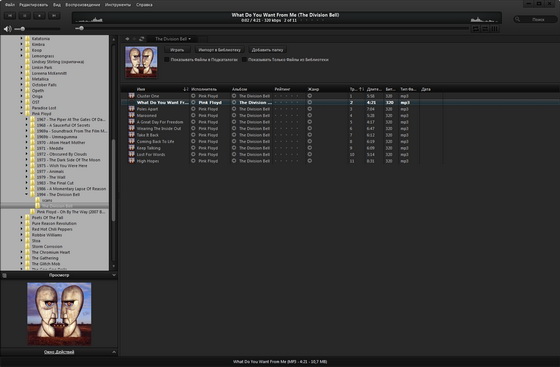Open the Воспроизведение menu
Image resolution: width=560 pixels, height=367 pixels.
[x=83, y=5]
